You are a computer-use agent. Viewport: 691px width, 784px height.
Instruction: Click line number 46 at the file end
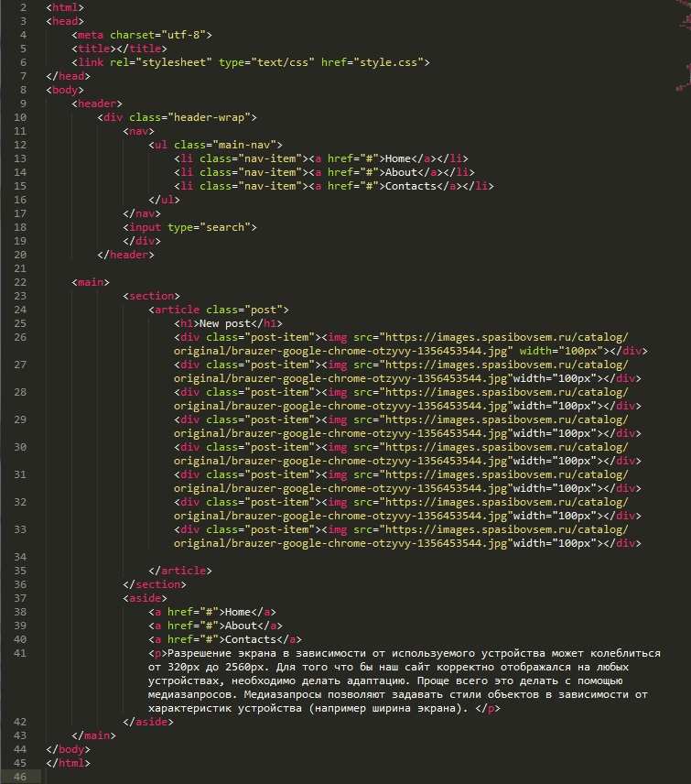click(x=20, y=777)
